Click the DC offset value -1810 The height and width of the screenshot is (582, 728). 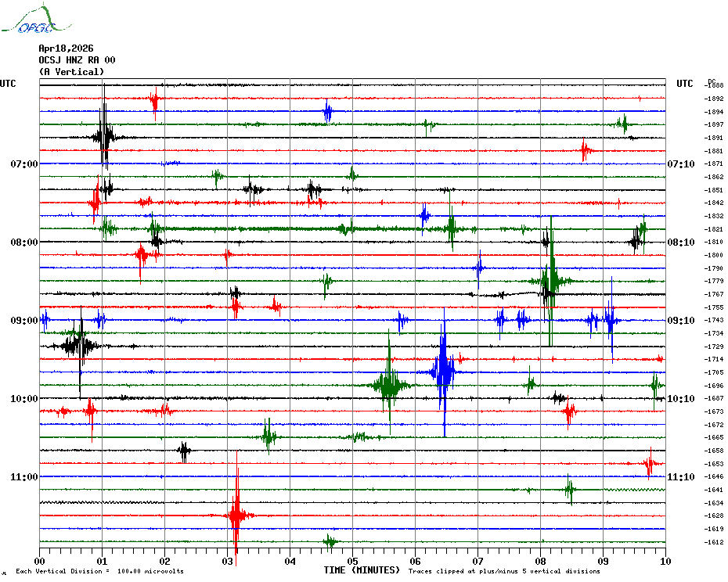click(x=714, y=242)
